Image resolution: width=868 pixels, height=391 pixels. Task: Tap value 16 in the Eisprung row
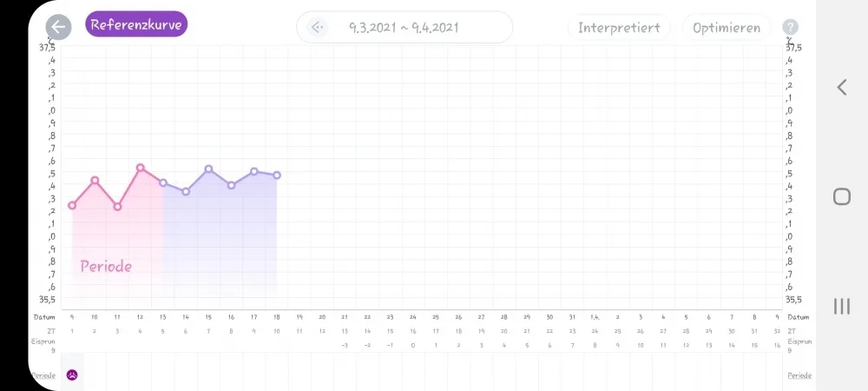pyautogui.click(x=777, y=346)
